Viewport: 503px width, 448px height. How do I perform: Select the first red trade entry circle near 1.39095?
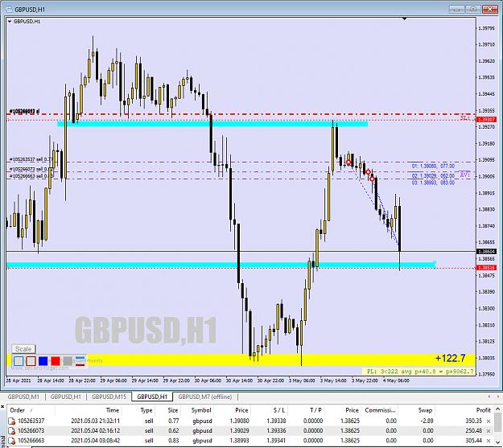click(348, 162)
